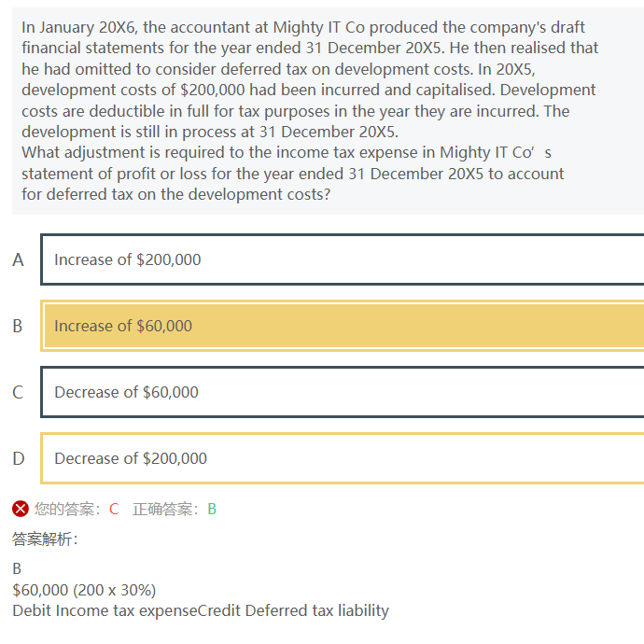The height and width of the screenshot is (644, 644).
Task: Select answer D Decrease of $200,000
Action: pyautogui.click(x=343, y=458)
